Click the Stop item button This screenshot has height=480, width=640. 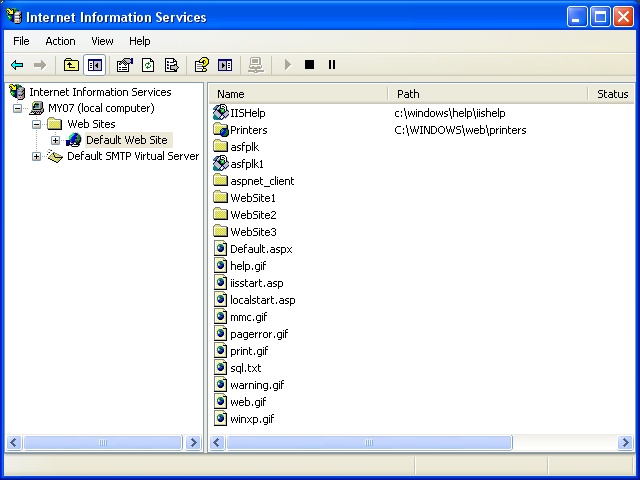pos(309,64)
